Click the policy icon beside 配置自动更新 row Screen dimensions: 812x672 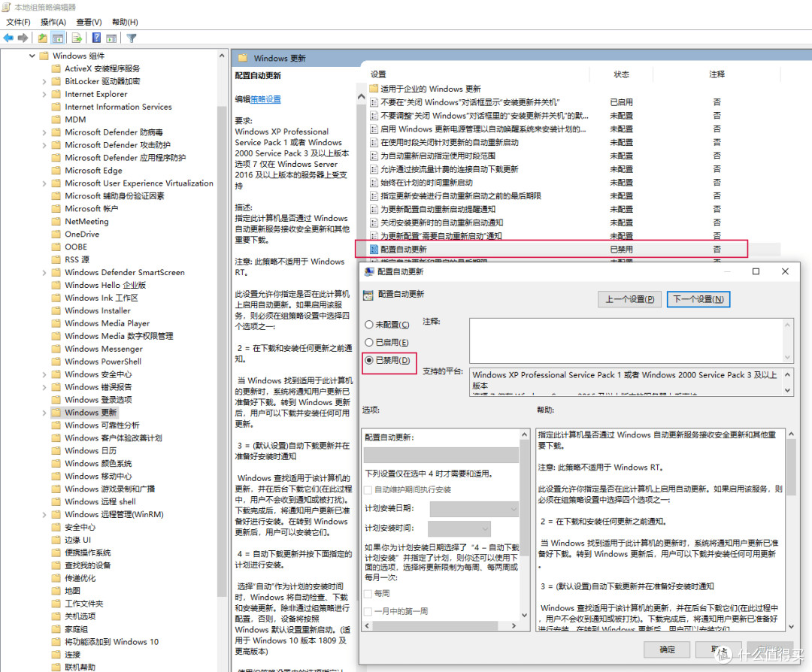coord(374,249)
